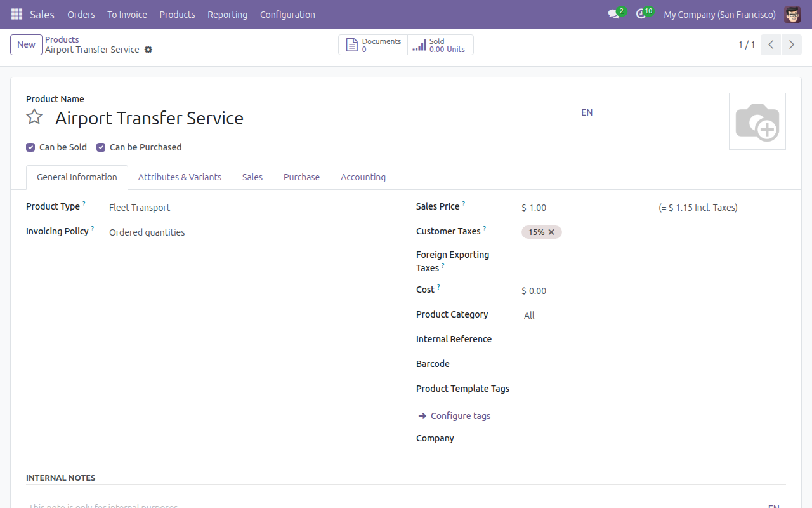Show help tooltip for Product Type
The image size is (812, 508).
[x=84, y=204]
